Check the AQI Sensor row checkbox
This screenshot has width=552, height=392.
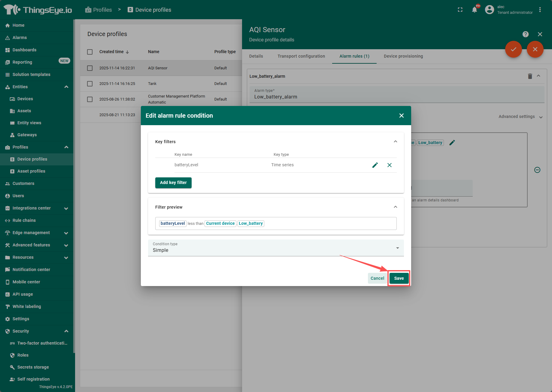90,68
